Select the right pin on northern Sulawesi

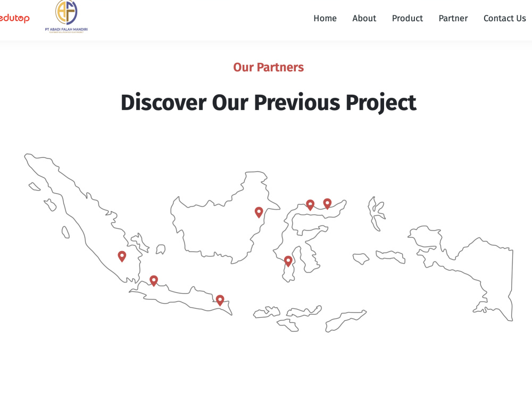point(327,204)
